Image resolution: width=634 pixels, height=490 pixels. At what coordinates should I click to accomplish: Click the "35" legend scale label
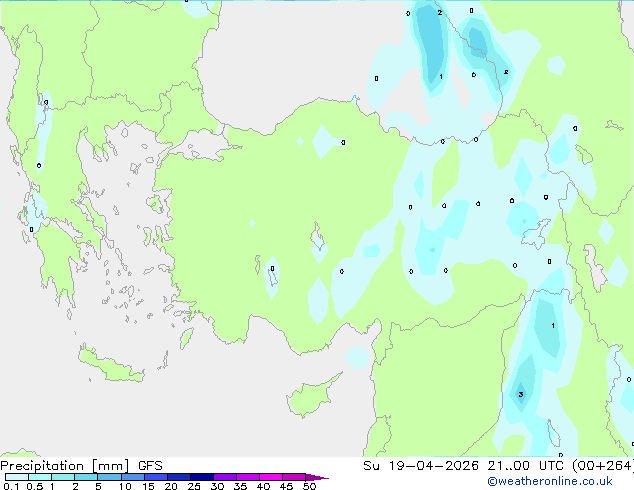pos(240,486)
